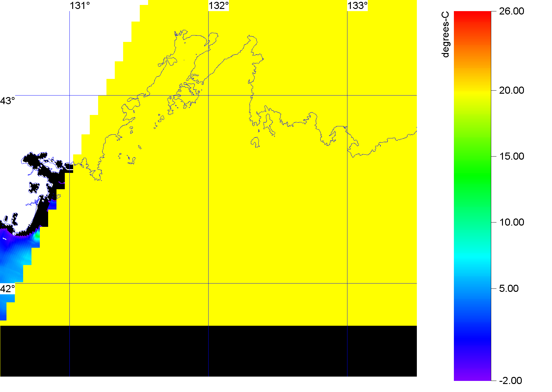Click the 26.00 colorbar value
This screenshot has width=552, height=392.
(x=512, y=11)
